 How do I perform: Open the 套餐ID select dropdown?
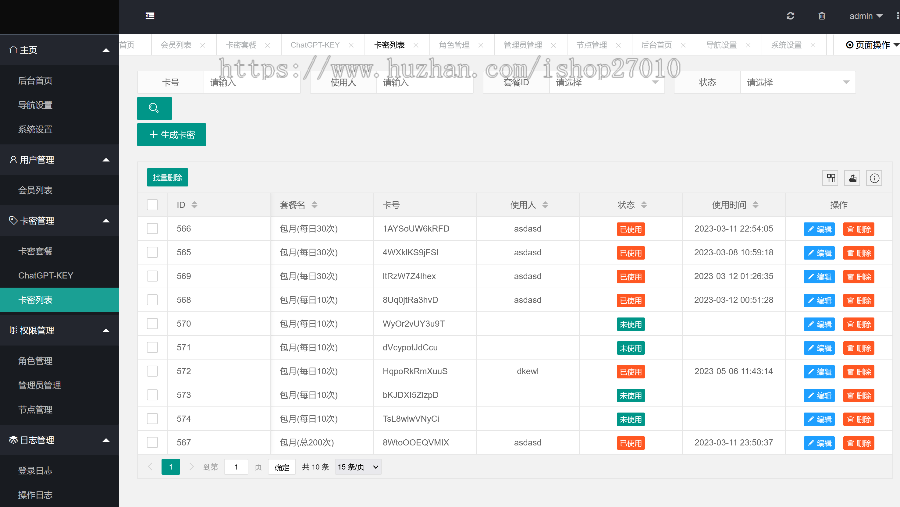(x=606, y=82)
